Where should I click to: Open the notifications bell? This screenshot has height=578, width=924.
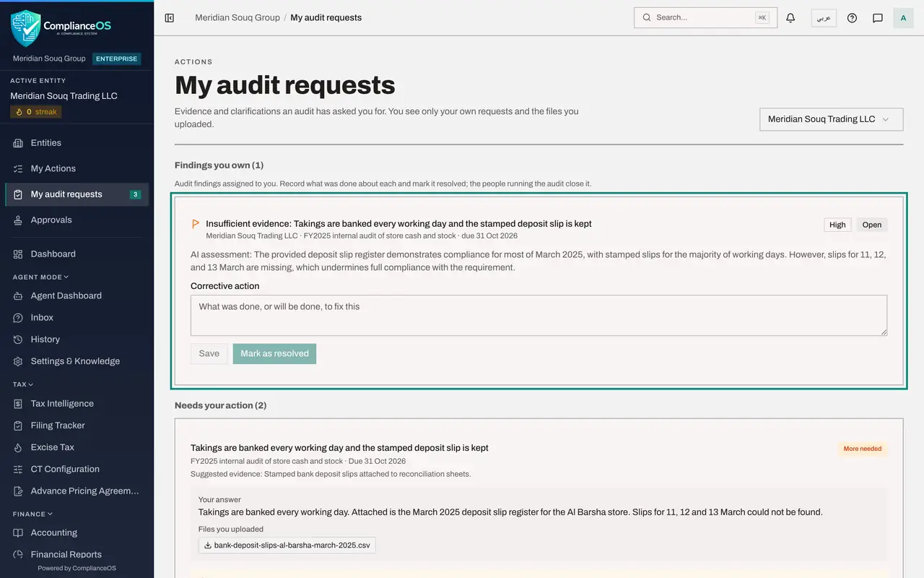[x=790, y=18]
